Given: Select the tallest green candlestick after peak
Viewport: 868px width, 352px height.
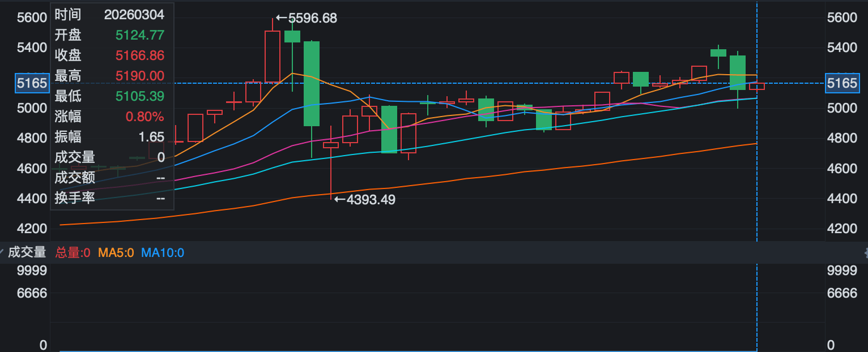Looking at the screenshot, I should click(x=312, y=83).
